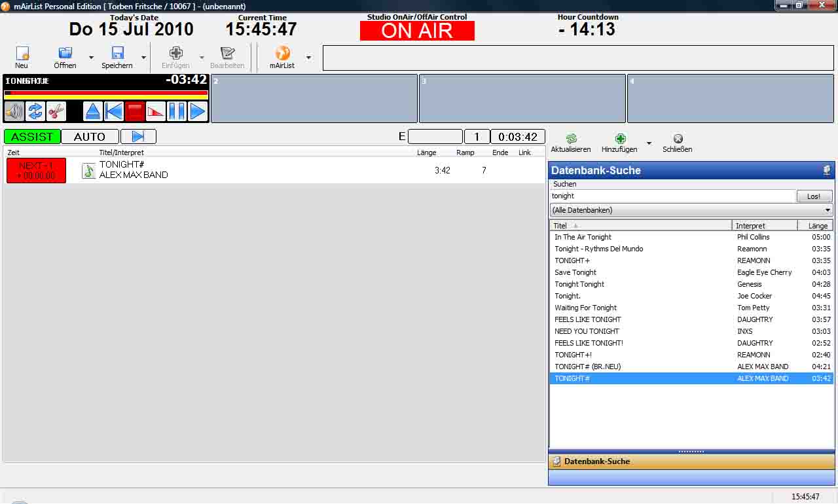Click the music note icon of TONIGHT# playlist item
This screenshot has width=838, height=504.
tap(89, 170)
